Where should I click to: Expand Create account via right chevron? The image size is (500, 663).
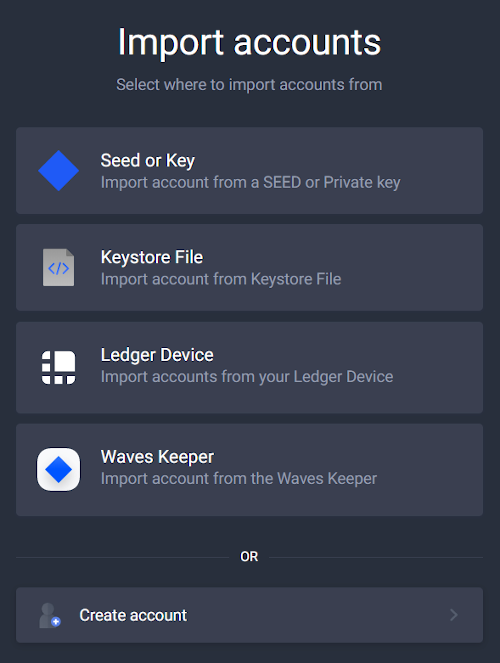pyautogui.click(x=454, y=615)
